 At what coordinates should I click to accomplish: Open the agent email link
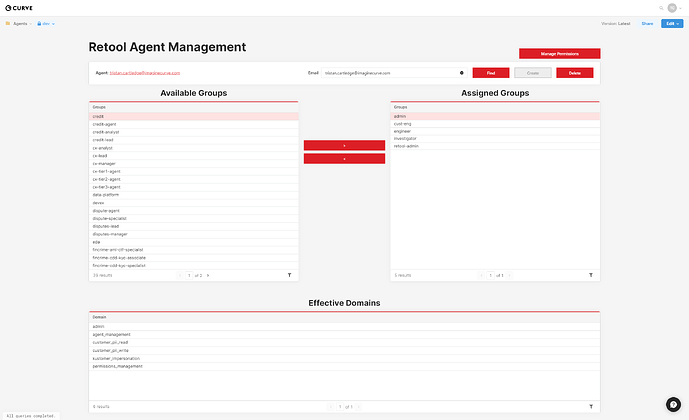[x=145, y=73]
